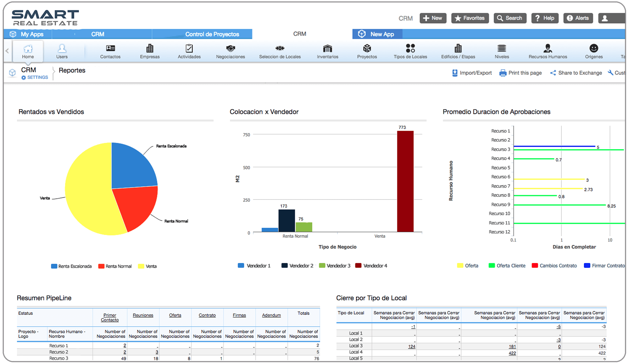Screen dimensions: 629x364
Task: Toggle Renta Normal legend swatch
Action: [x=101, y=266]
